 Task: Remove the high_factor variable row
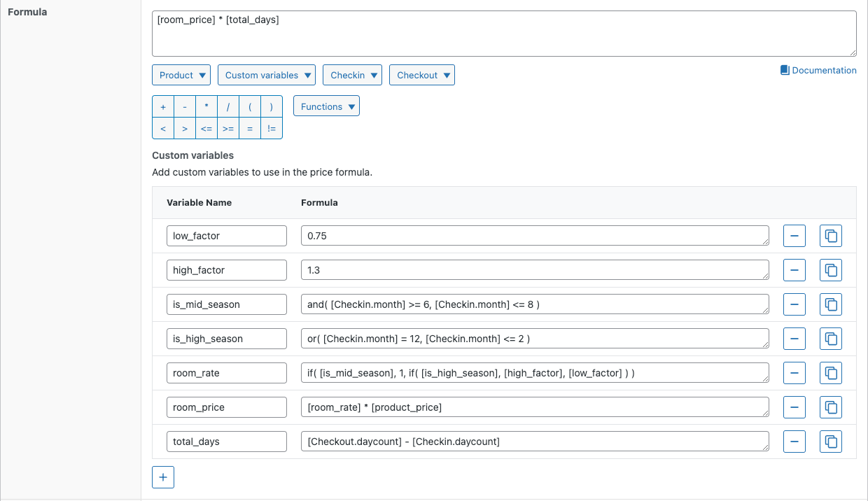pos(794,270)
